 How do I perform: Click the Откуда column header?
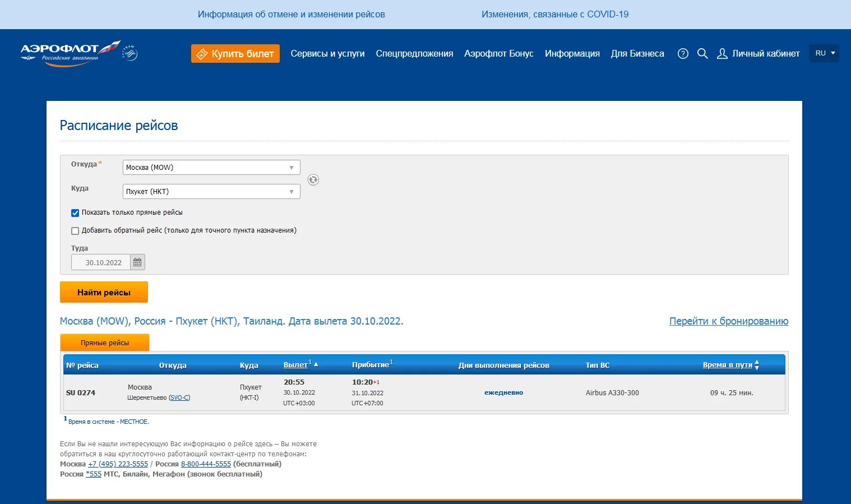click(173, 366)
